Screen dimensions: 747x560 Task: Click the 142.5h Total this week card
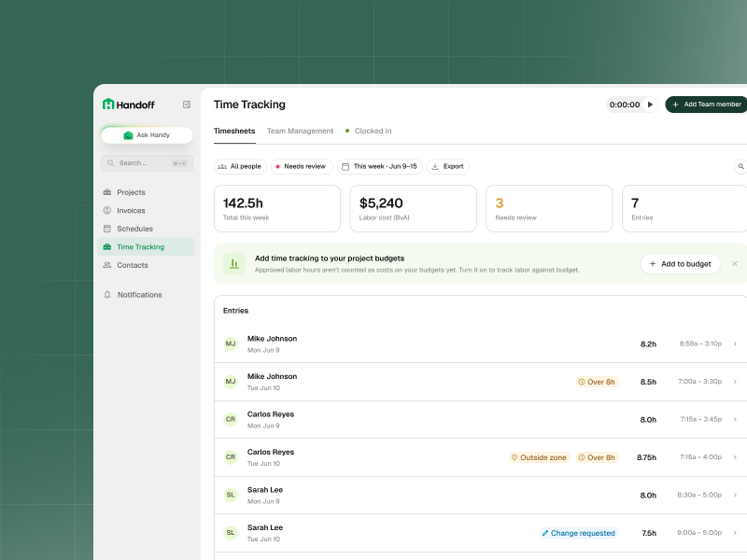[277, 208]
